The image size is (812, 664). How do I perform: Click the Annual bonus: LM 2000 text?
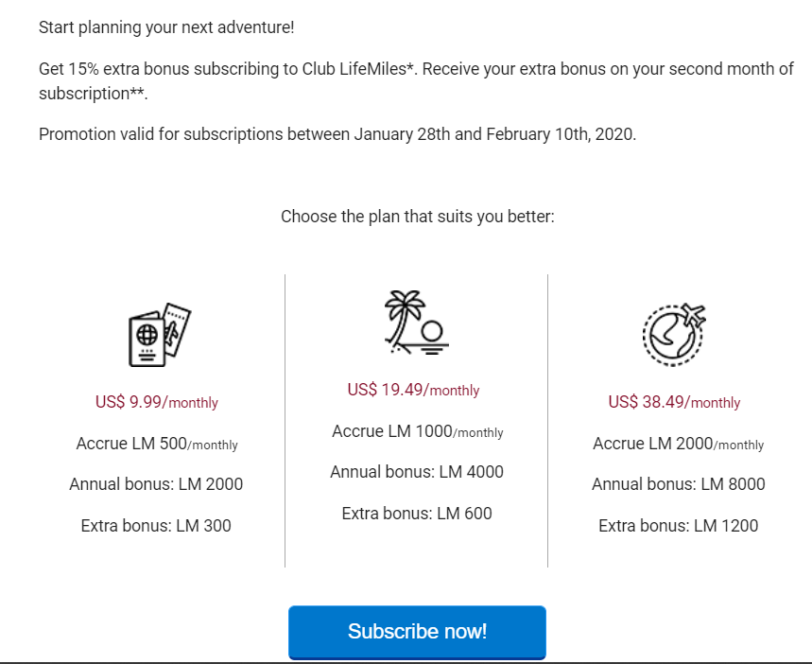(x=156, y=484)
